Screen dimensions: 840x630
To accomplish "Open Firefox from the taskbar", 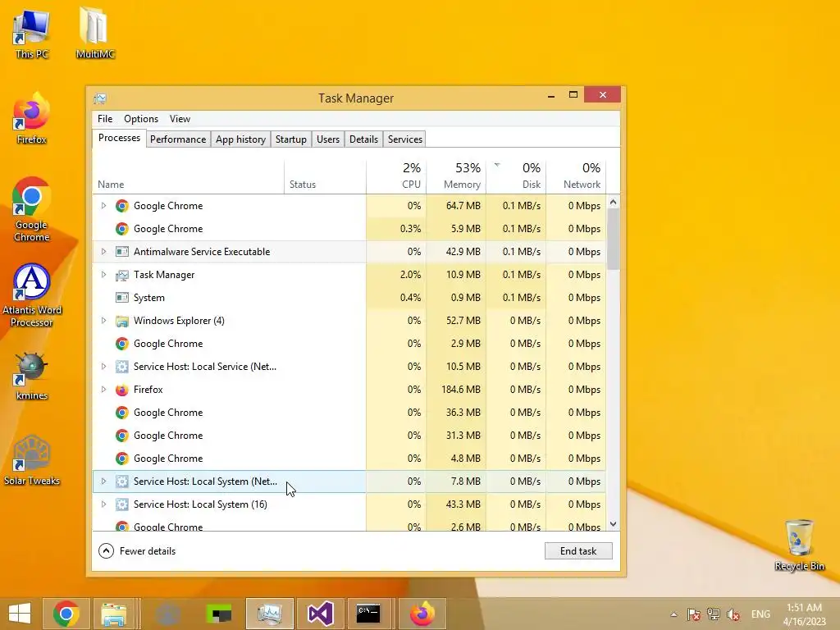I will [x=422, y=614].
